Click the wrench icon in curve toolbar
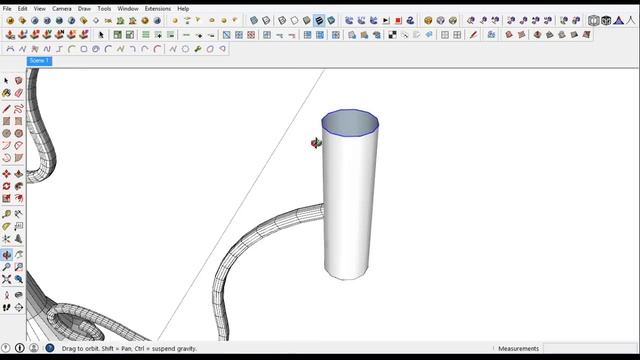Viewport: 640px width, 360px height. coord(198,49)
